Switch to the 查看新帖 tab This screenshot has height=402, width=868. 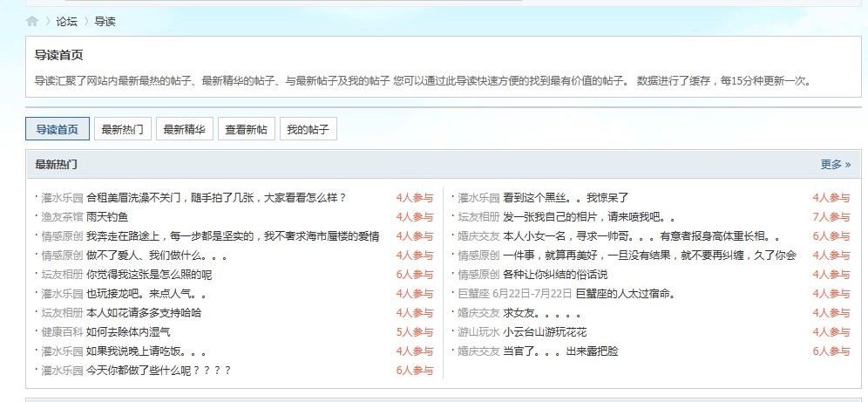pyautogui.click(x=247, y=129)
